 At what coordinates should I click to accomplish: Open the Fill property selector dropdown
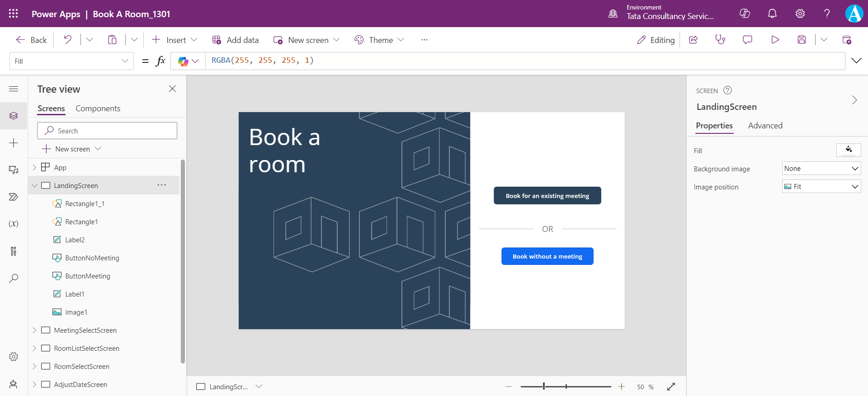tap(71, 61)
